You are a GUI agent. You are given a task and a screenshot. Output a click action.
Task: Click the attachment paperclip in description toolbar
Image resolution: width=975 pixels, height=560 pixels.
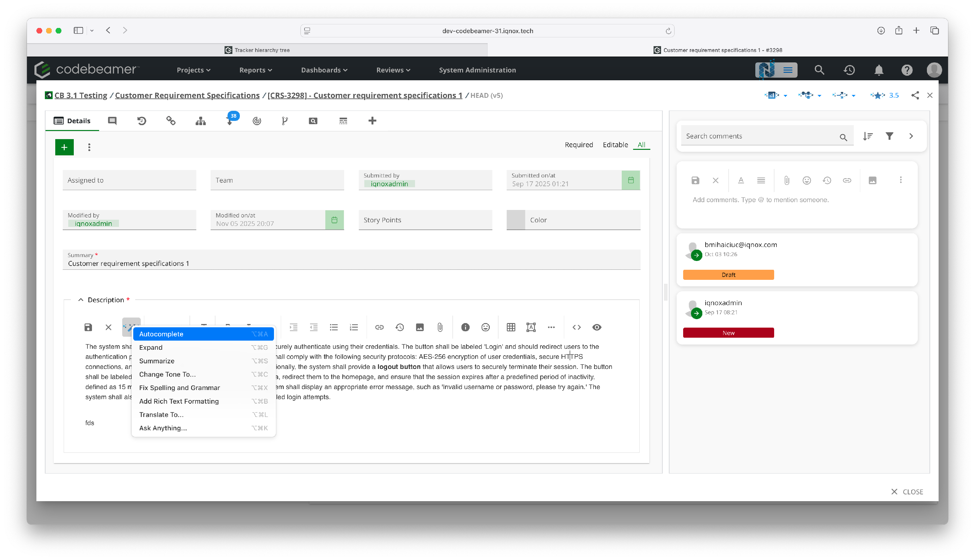pyautogui.click(x=440, y=327)
